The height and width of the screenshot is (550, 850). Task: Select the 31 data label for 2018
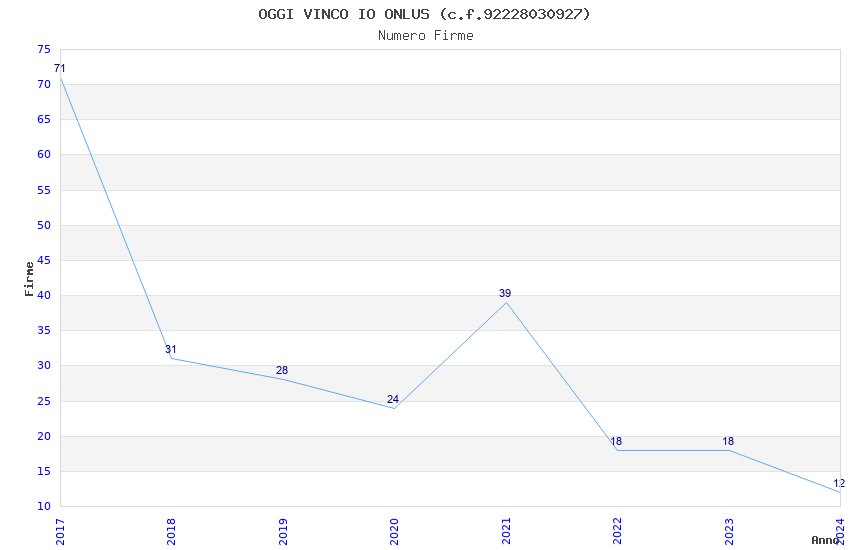pos(171,349)
